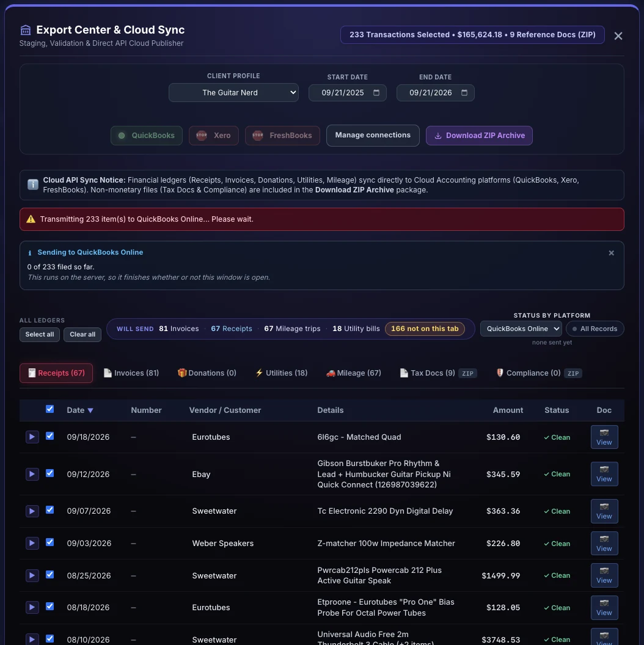This screenshot has height=645, width=644.
Task: Open receipt document for Eurotubes 09/18/2026
Action: coord(604,437)
